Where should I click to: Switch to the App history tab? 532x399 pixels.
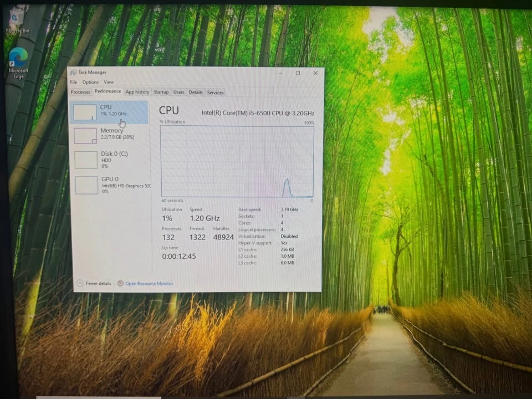click(137, 92)
